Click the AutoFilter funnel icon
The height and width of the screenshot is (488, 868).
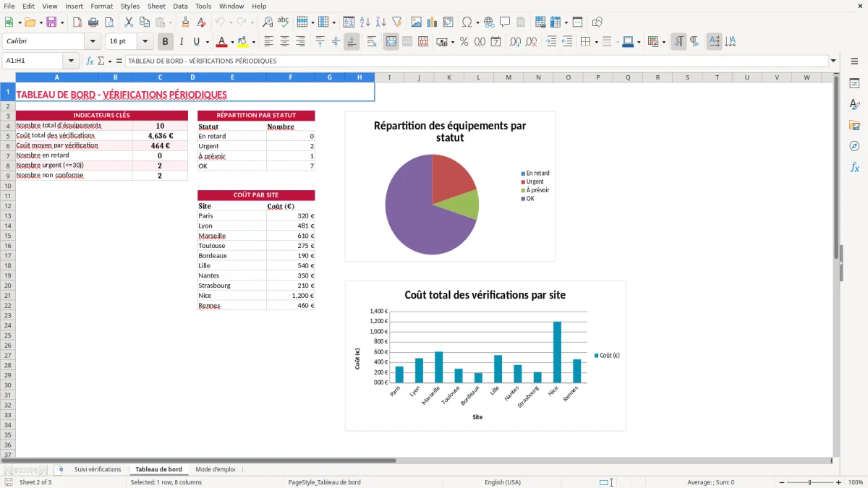pos(397,22)
